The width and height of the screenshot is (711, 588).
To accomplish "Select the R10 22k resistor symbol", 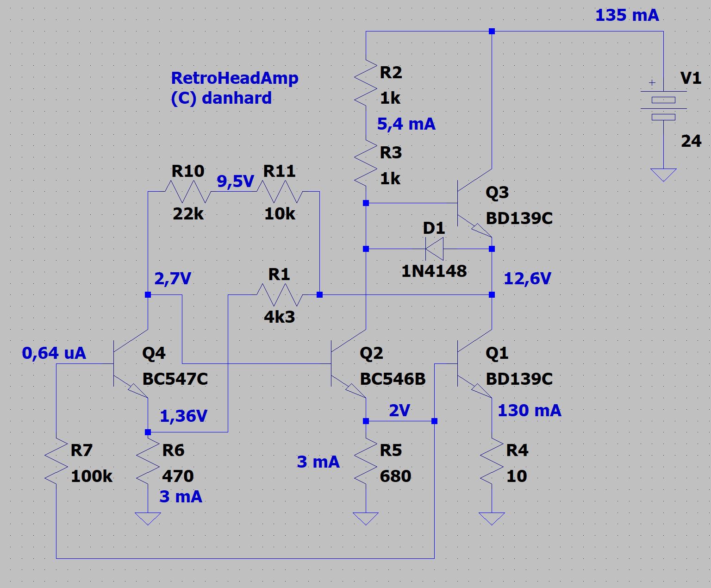I will click(x=187, y=191).
